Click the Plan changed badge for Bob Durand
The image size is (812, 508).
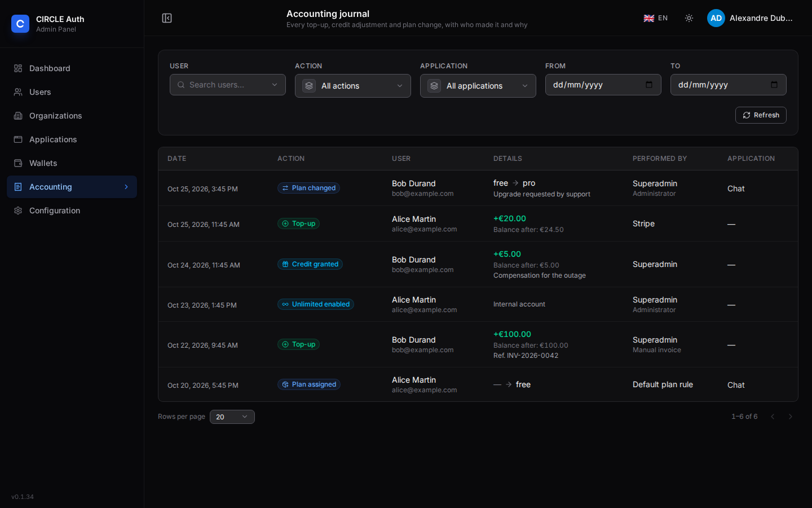tap(308, 188)
